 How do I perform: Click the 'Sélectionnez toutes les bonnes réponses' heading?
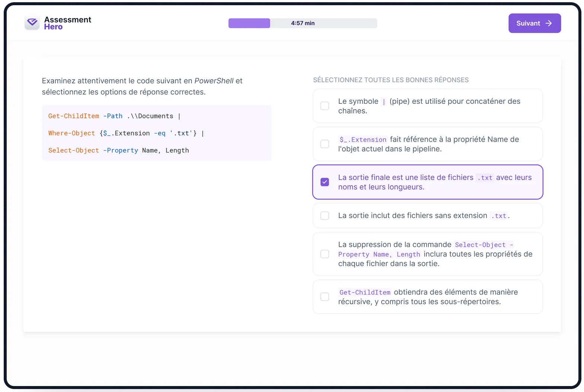391,80
